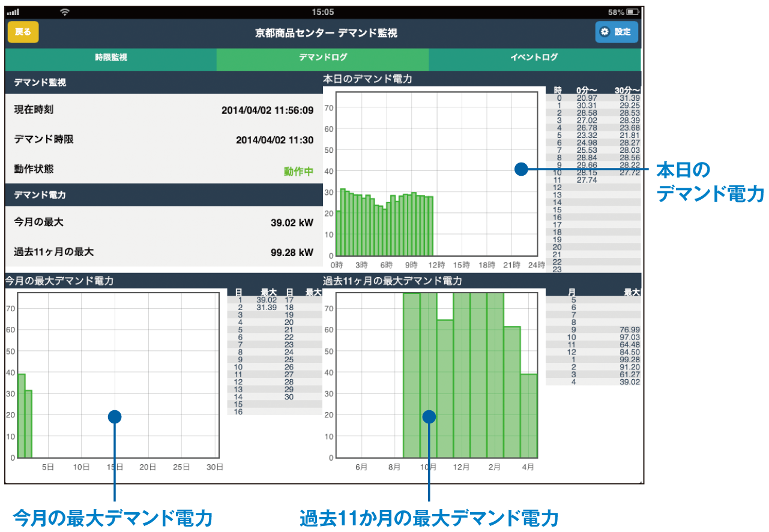
Task: Select month 11 maximum value 64.48
Action: (x=630, y=344)
